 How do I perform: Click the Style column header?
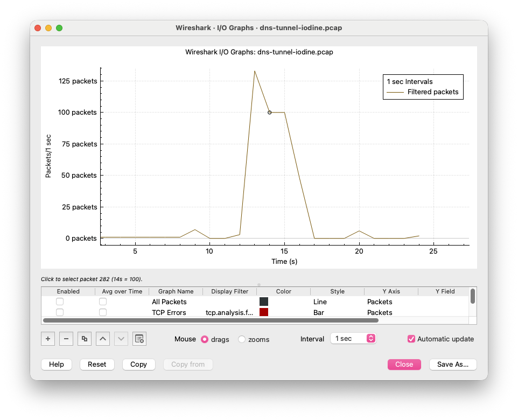[x=337, y=291]
